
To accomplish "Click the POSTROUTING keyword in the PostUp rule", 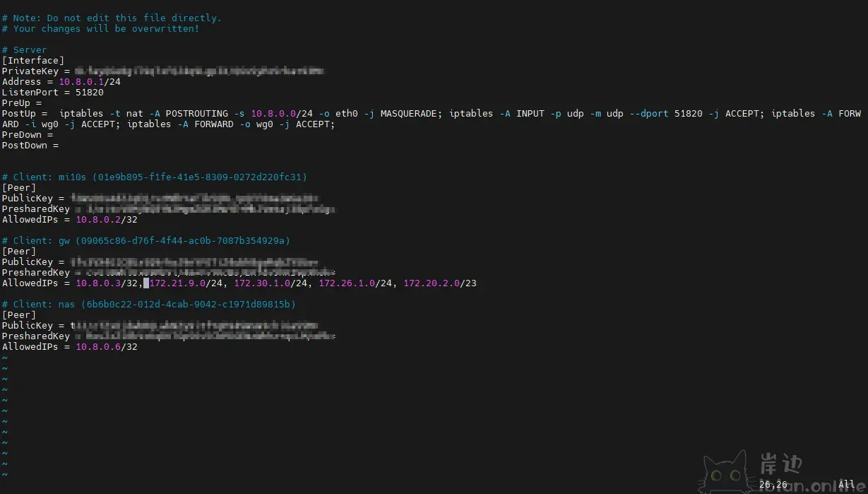I will pos(197,113).
